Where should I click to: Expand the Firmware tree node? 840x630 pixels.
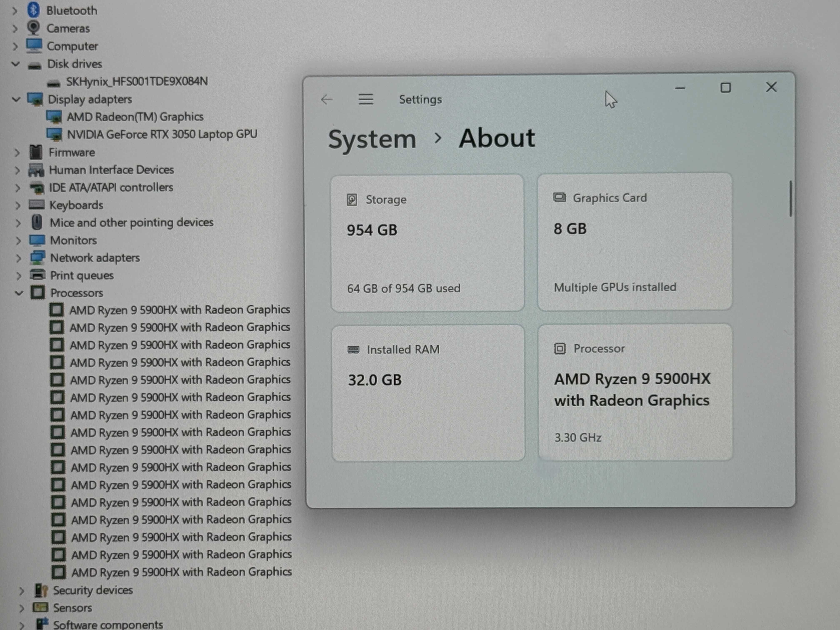click(17, 153)
